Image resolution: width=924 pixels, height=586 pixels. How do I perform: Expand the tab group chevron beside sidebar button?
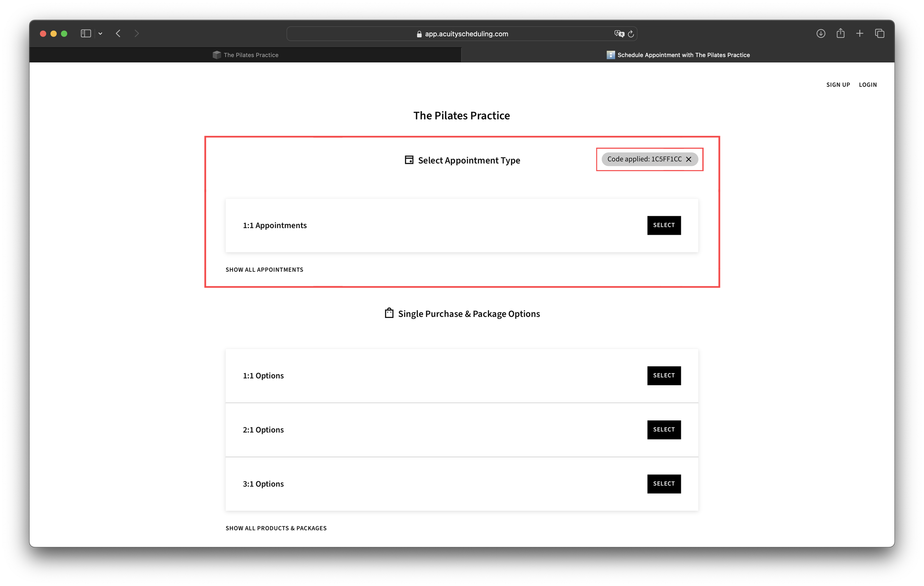[x=101, y=34]
